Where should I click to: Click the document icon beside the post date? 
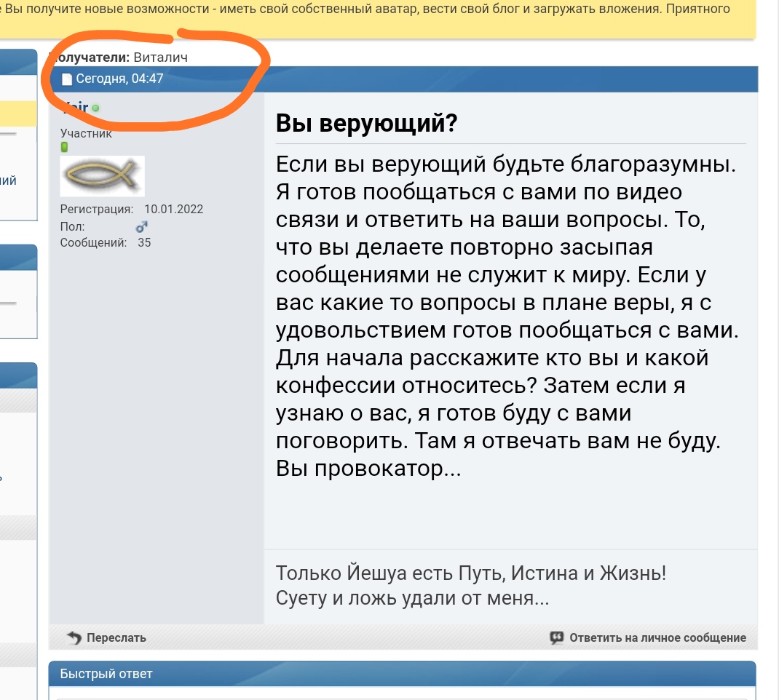pos(67,79)
